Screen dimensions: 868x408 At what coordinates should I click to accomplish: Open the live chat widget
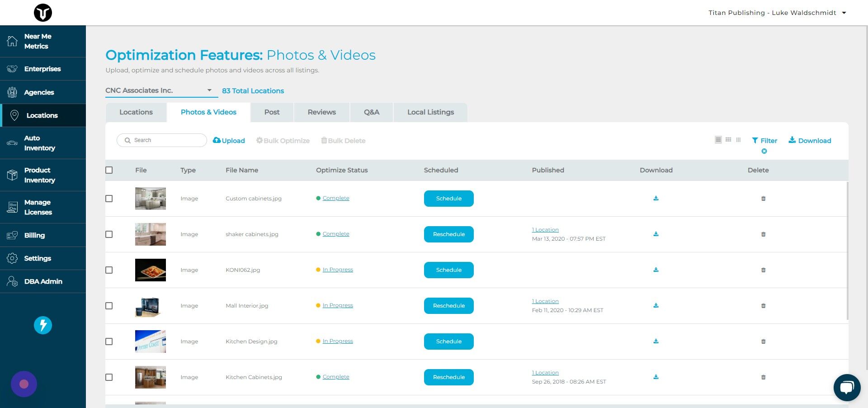[x=847, y=387]
